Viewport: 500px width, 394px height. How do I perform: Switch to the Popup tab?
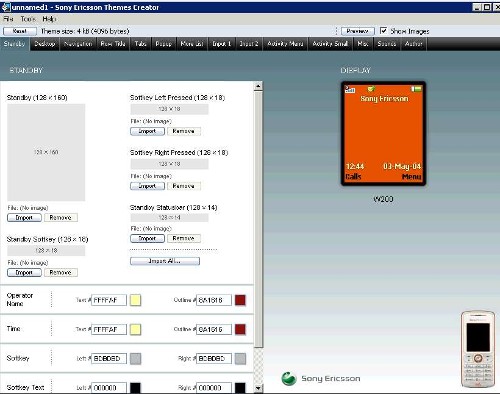click(163, 44)
